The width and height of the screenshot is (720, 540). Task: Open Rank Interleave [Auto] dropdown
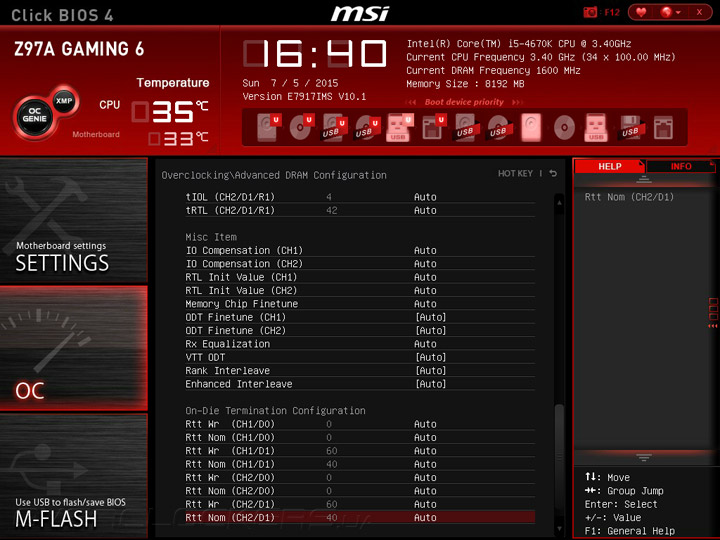[x=430, y=371]
